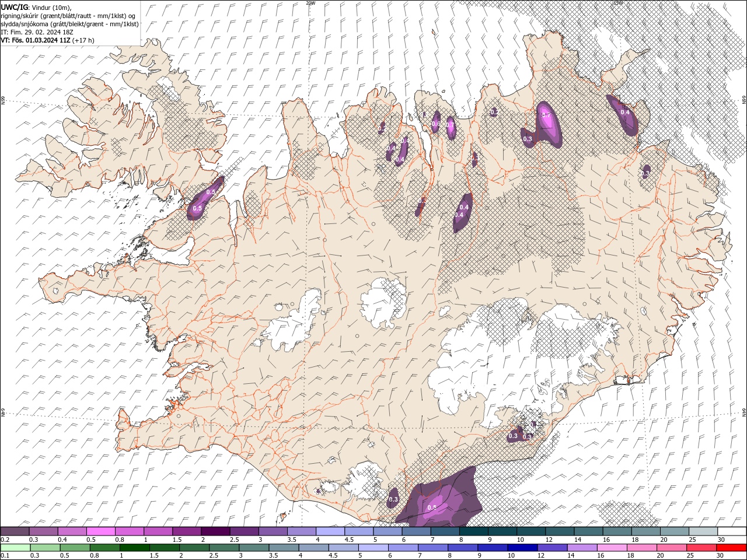Image resolution: width=747 pixels, height=560 pixels.
Task: Select the 25 light grey snow legend swatch
Action: (703, 531)
